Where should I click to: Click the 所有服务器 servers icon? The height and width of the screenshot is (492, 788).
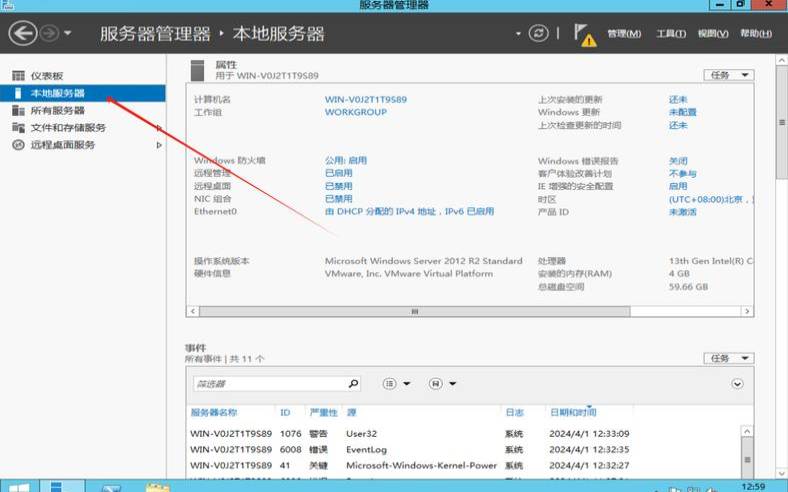click(18, 110)
